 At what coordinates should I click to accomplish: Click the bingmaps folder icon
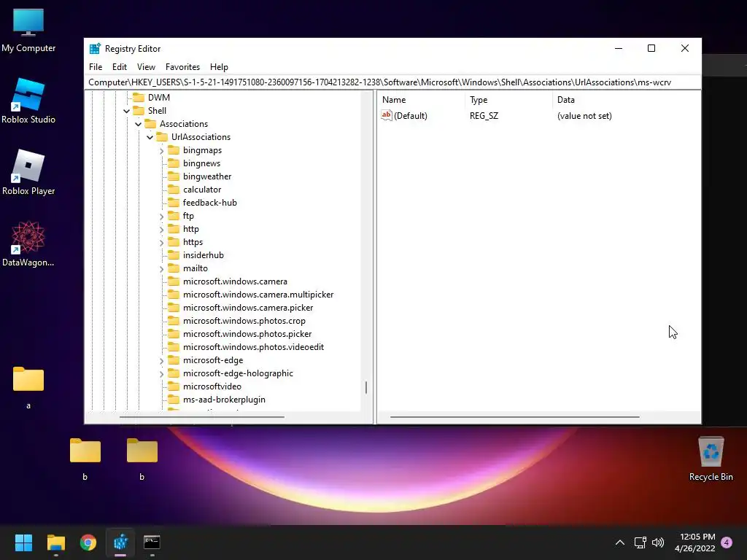(174, 150)
